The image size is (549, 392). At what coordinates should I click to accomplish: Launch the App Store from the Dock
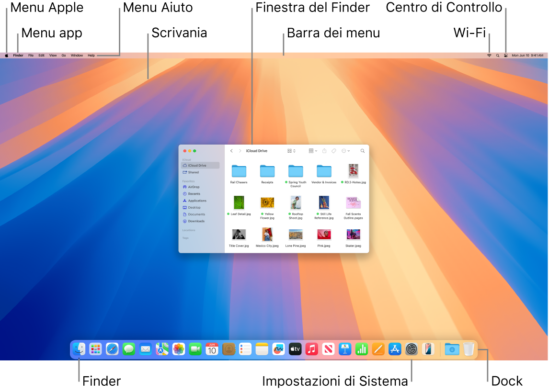(x=394, y=349)
